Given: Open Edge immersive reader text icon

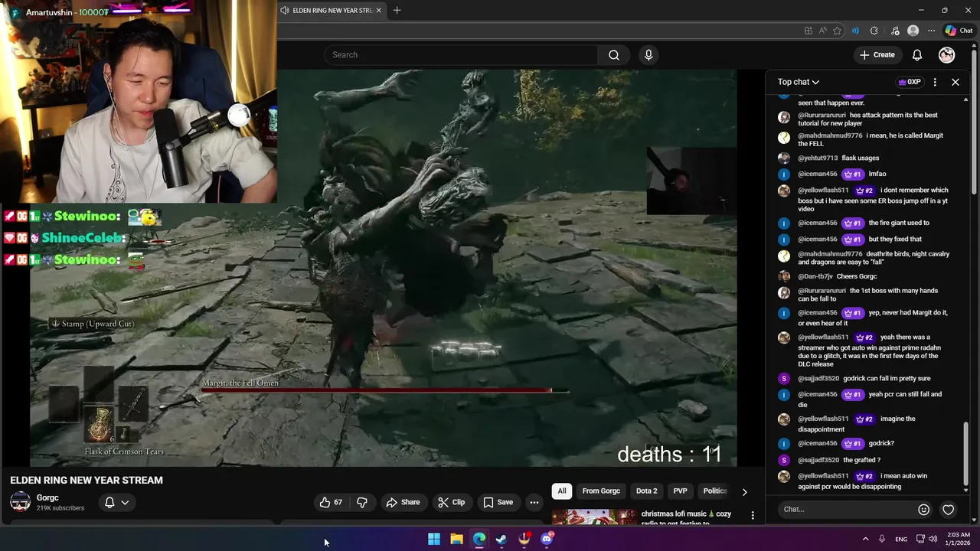Looking at the screenshot, I should click(x=822, y=31).
